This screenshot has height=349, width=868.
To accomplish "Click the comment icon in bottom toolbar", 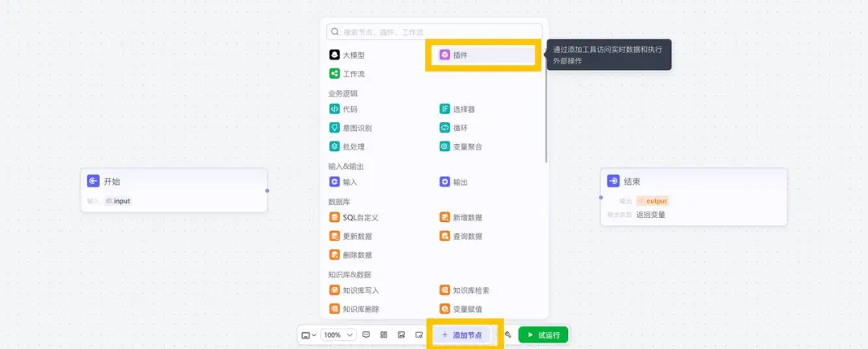I will click(x=366, y=335).
